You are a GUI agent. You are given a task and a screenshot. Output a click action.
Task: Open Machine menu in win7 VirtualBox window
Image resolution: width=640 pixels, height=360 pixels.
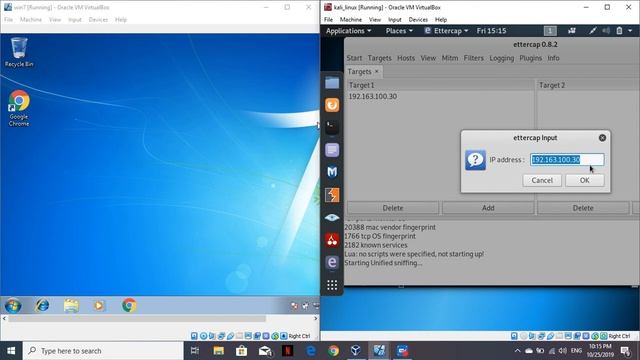coord(31,20)
